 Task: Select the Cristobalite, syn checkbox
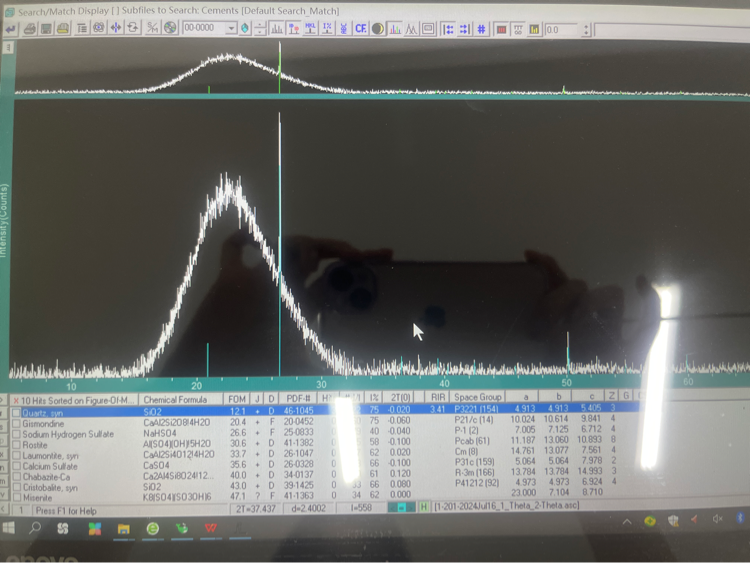click(x=17, y=486)
